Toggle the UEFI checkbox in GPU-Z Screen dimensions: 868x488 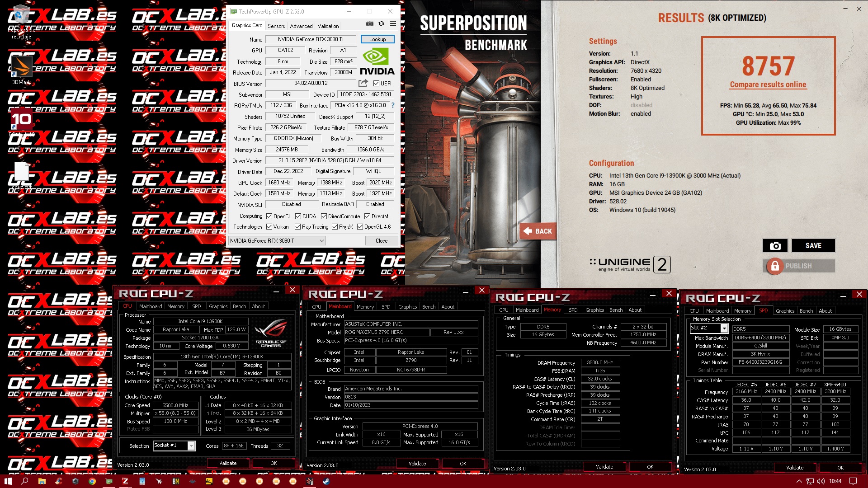click(376, 83)
